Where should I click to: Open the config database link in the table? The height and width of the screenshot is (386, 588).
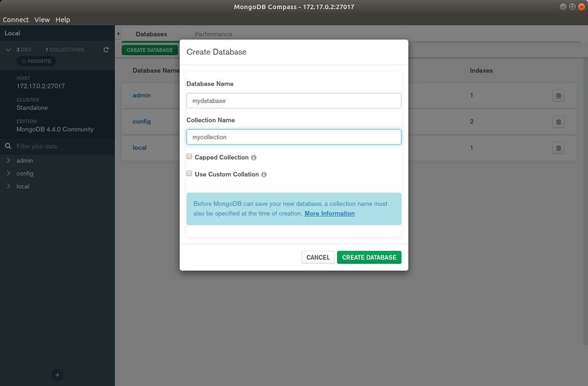(142, 121)
